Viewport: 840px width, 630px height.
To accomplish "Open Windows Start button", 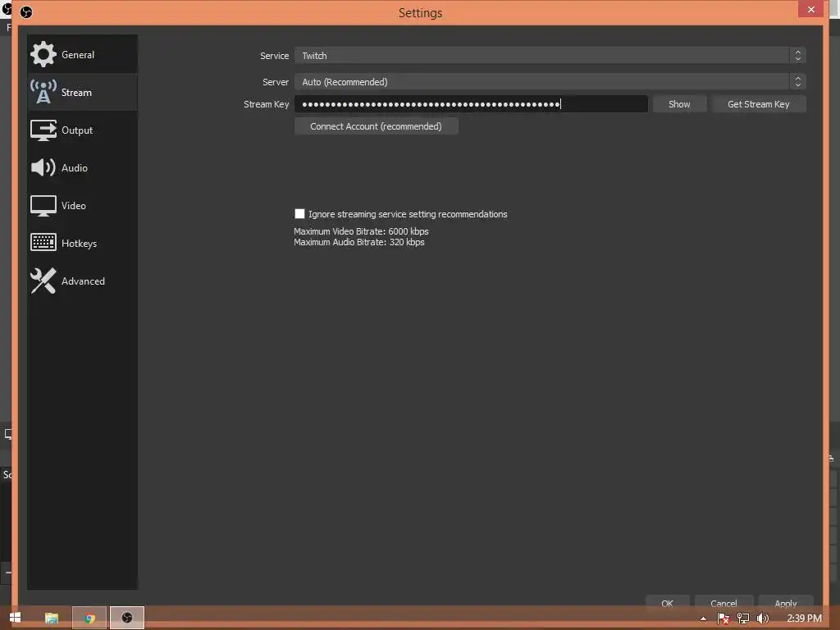I will 15,618.
